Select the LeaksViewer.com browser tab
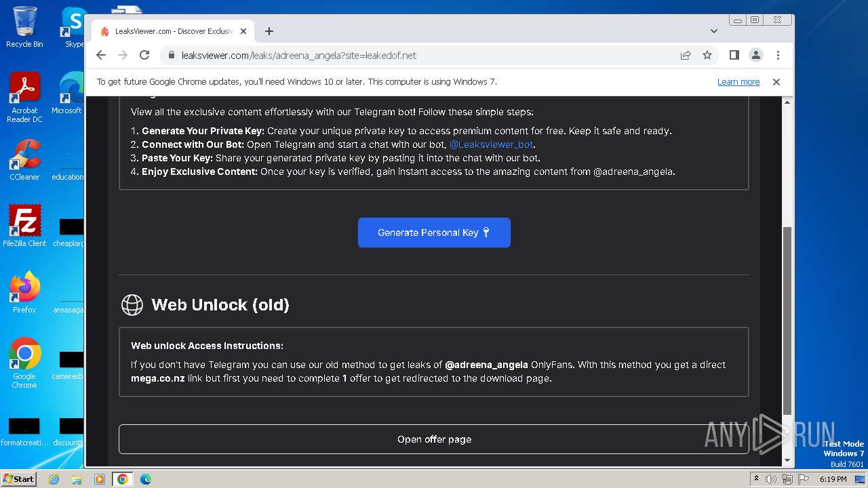Screen dimensions: 868x488 (173, 31)
